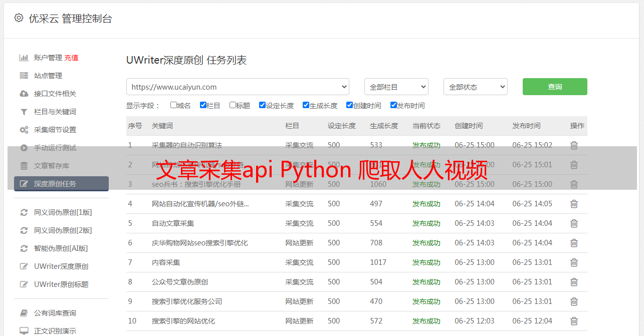Viewport: 644px width, 336px height.
Task: Open the 全部状态 status dropdown
Action: click(x=475, y=87)
